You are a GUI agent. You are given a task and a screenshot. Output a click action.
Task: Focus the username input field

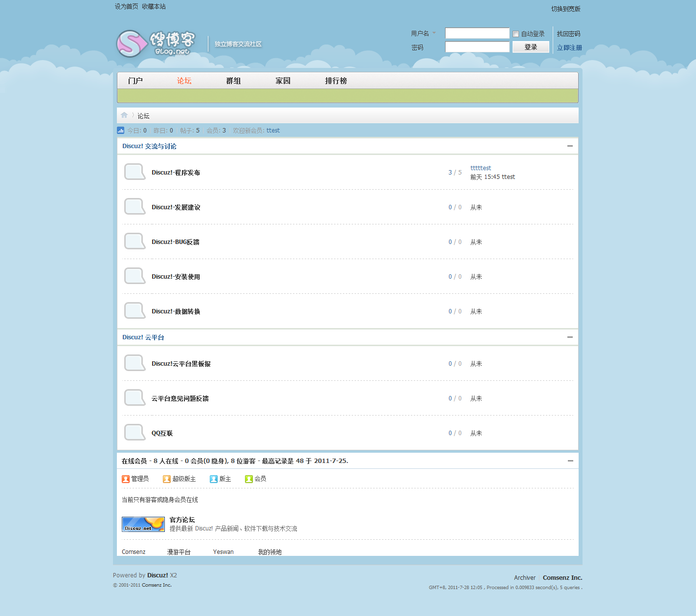coord(477,33)
